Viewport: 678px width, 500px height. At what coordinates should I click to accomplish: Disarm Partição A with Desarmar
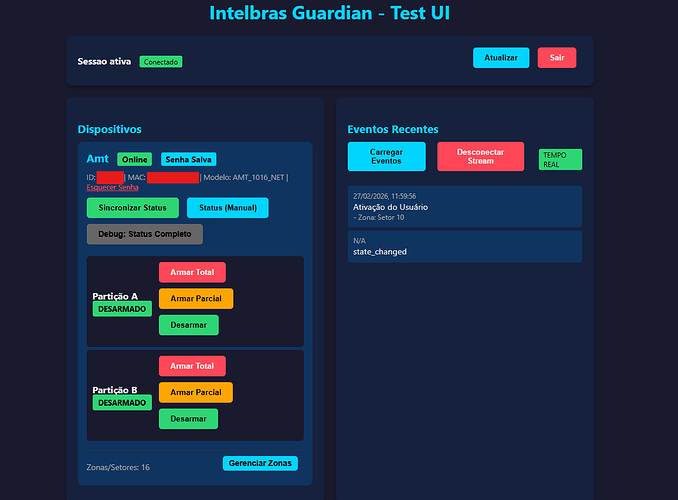189,325
